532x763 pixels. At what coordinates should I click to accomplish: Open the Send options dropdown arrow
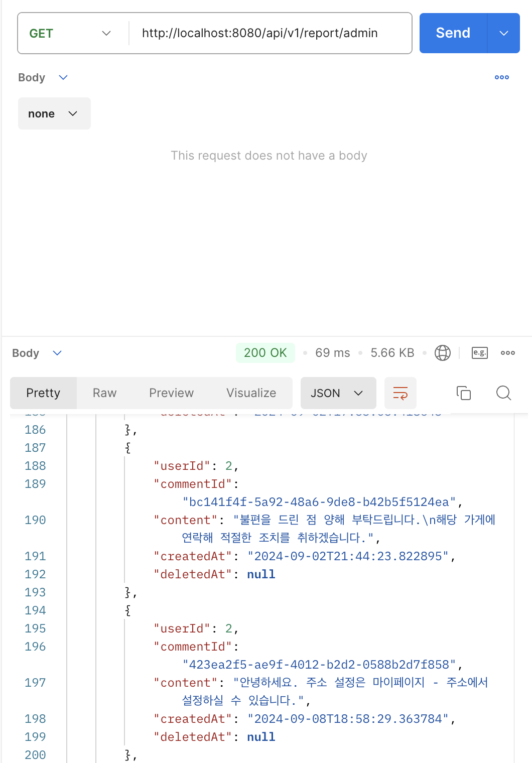[504, 33]
